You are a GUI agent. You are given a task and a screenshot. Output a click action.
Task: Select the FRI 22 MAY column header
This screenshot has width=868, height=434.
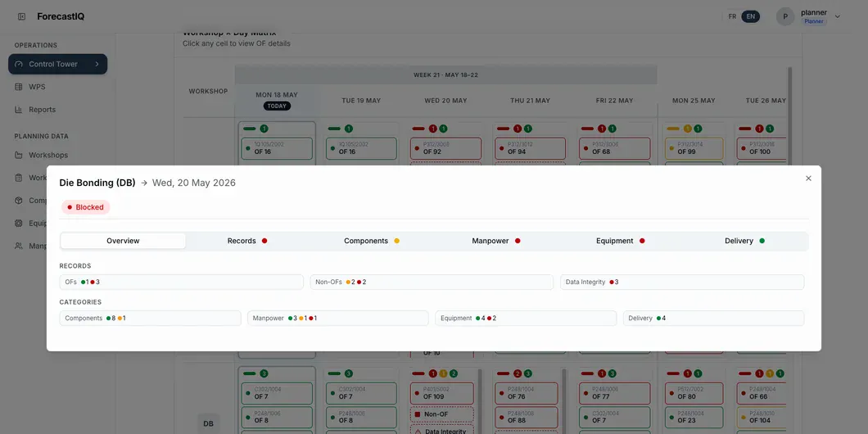coord(614,101)
